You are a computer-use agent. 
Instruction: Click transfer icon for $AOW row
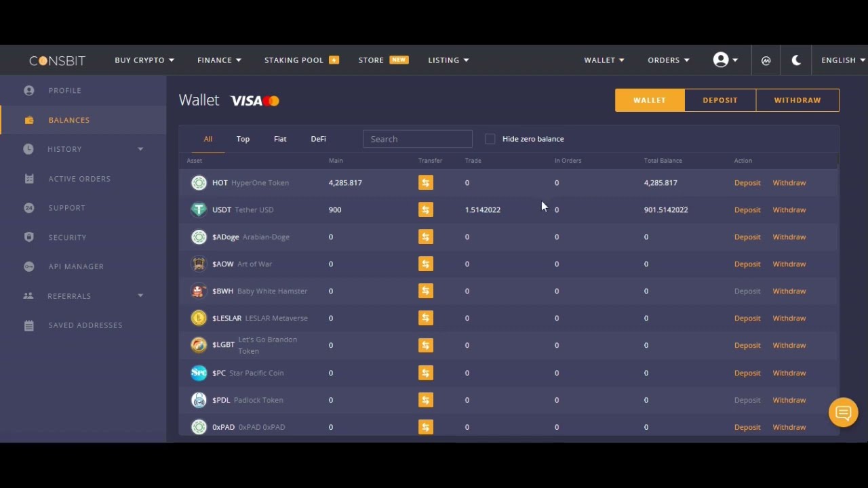coord(426,264)
